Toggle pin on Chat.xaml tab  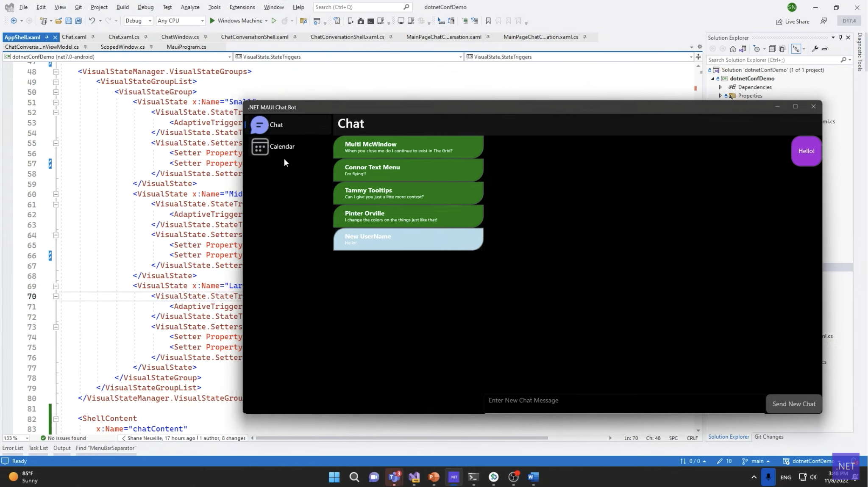click(93, 37)
